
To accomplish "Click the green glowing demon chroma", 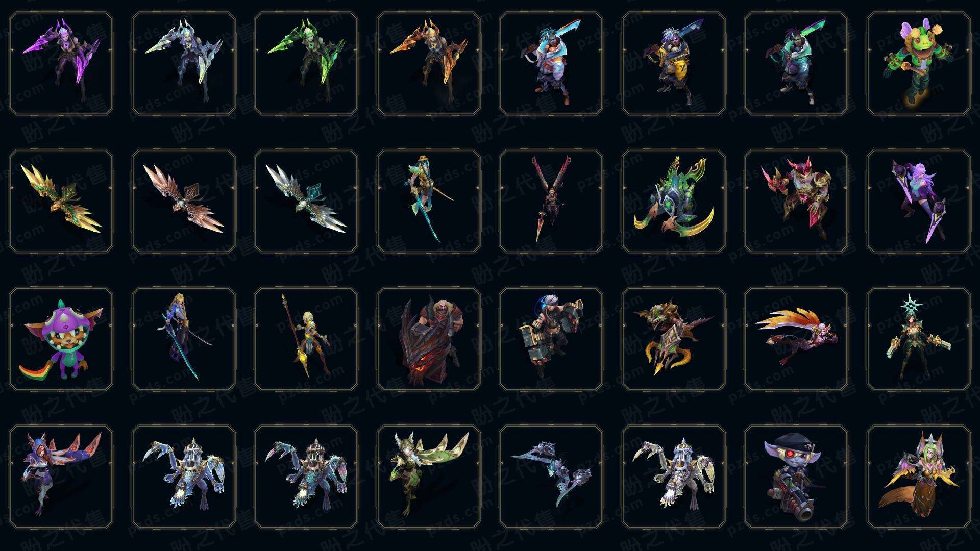I will point(306,64).
